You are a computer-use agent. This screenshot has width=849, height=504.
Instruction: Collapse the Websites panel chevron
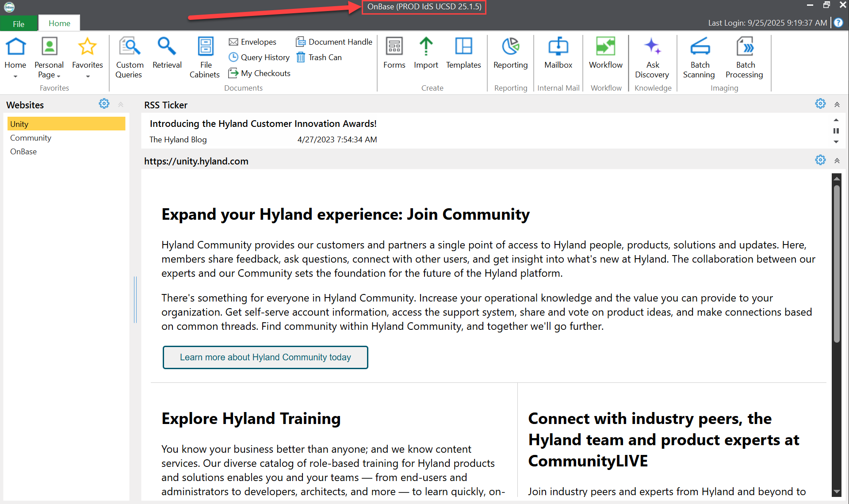(x=121, y=105)
